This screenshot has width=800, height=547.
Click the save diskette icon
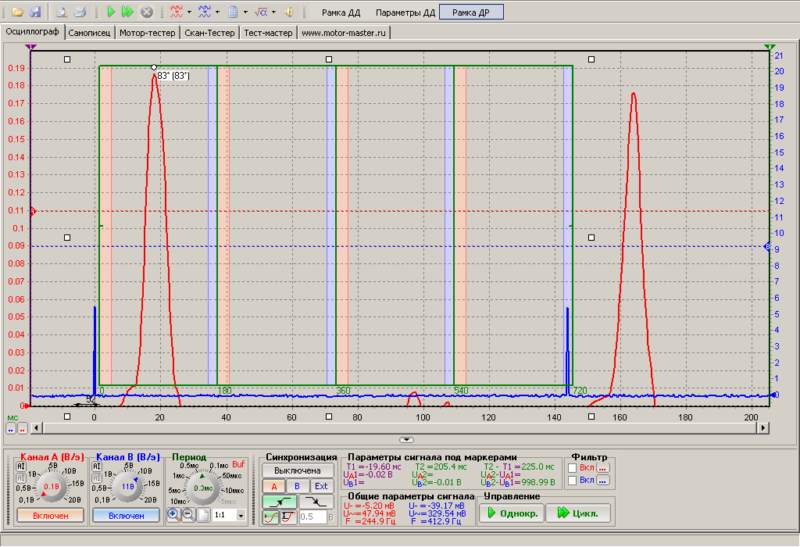(x=35, y=12)
